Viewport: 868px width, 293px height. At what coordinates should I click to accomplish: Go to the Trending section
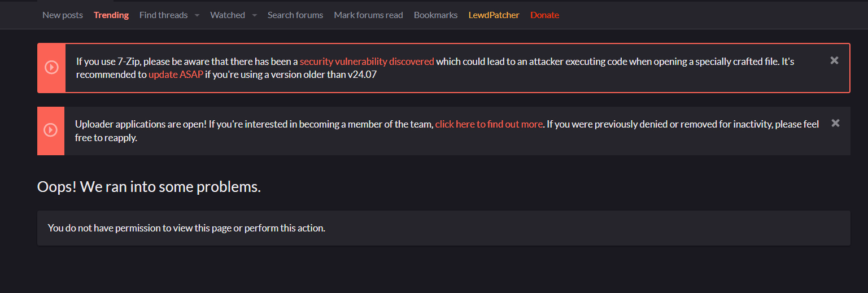coord(111,15)
